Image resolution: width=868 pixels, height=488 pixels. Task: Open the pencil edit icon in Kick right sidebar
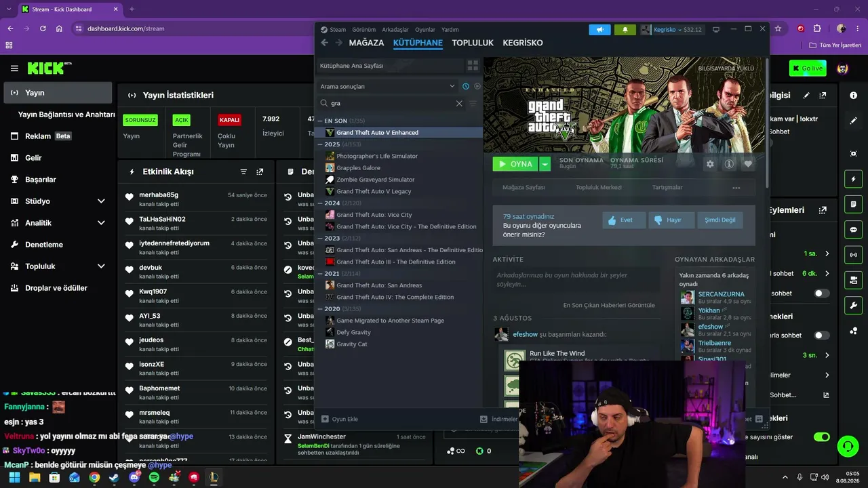tap(853, 121)
